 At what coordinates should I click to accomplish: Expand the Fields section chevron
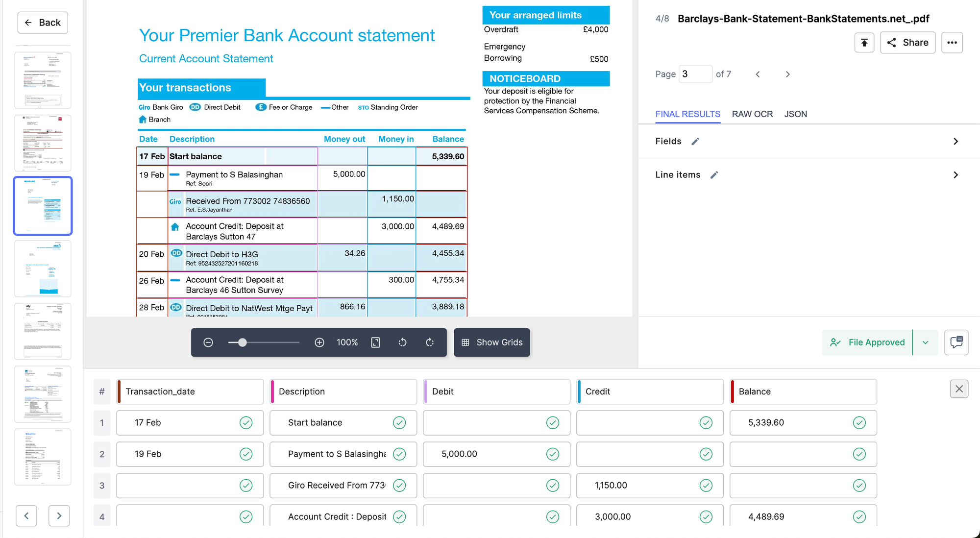pyautogui.click(x=955, y=142)
